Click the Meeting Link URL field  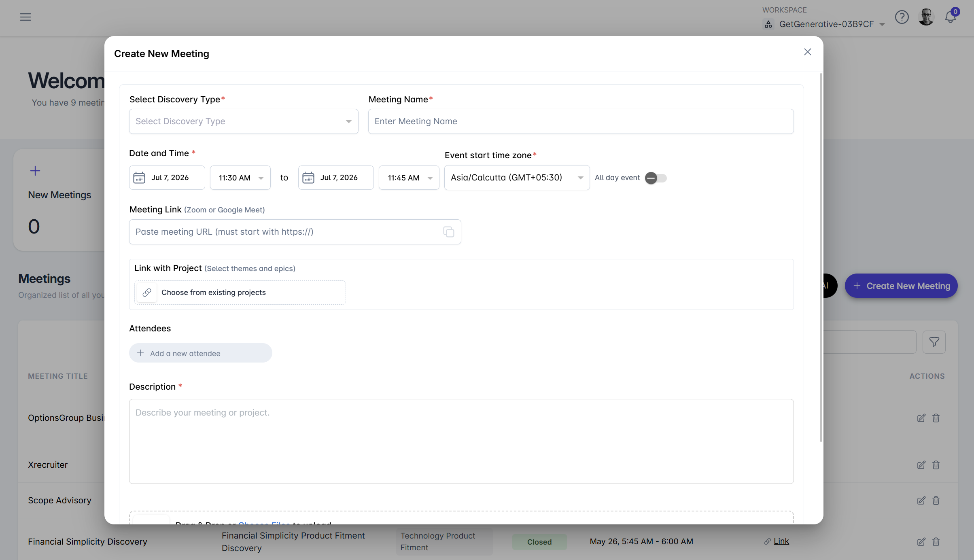pyautogui.click(x=295, y=232)
